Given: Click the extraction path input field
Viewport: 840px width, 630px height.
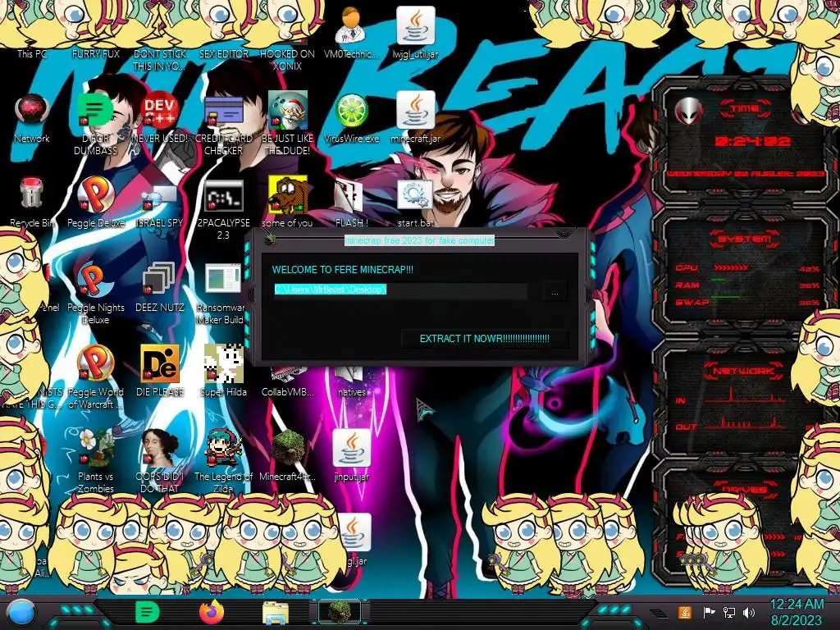Looking at the screenshot, I should point(400,290).
